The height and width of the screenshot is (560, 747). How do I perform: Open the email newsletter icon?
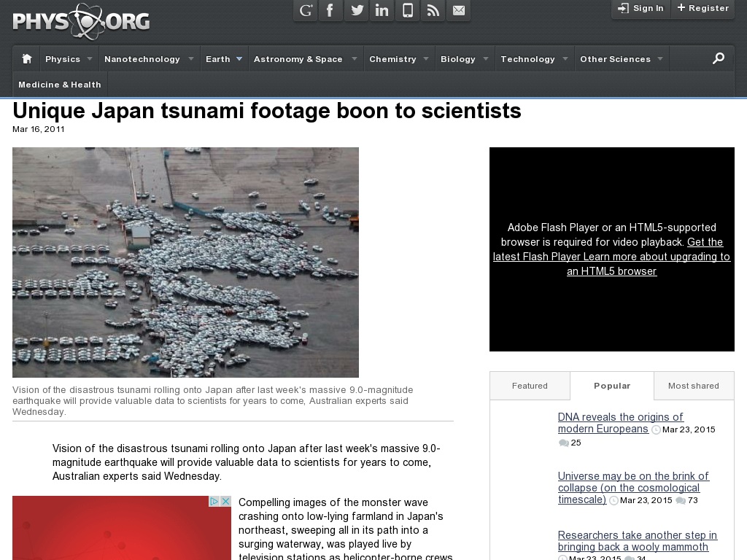[x=459, y=10]
